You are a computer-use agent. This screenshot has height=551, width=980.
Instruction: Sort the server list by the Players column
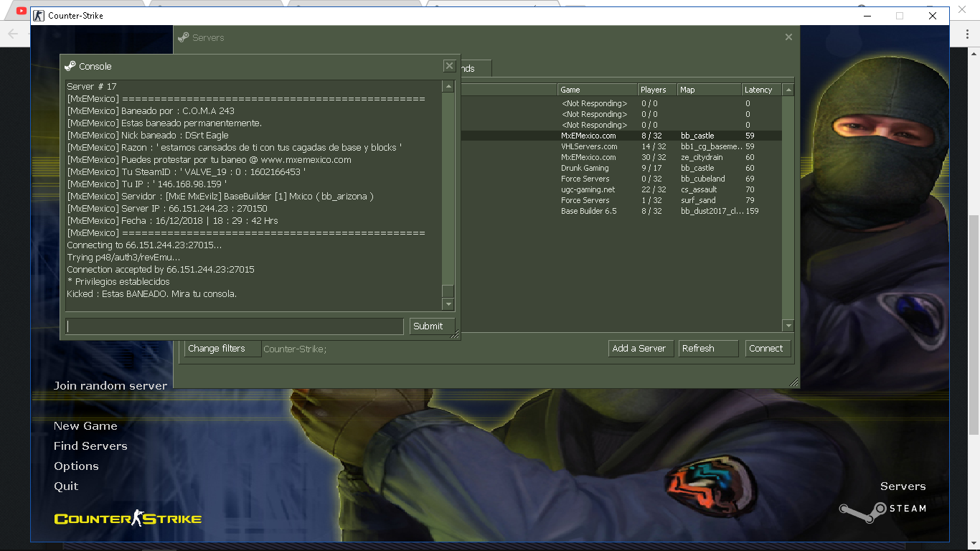point(658,90)
